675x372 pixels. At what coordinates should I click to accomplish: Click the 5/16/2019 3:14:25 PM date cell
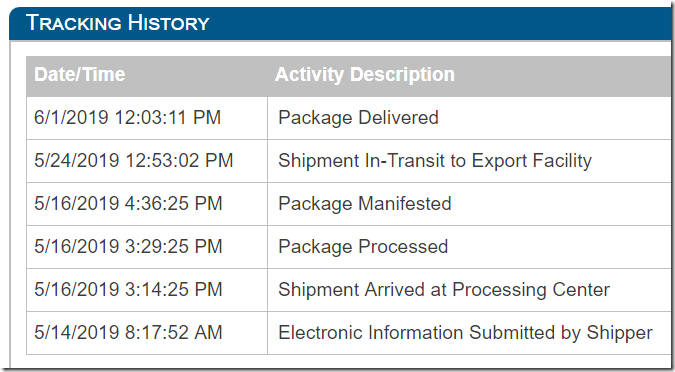[x=147, y=290]
